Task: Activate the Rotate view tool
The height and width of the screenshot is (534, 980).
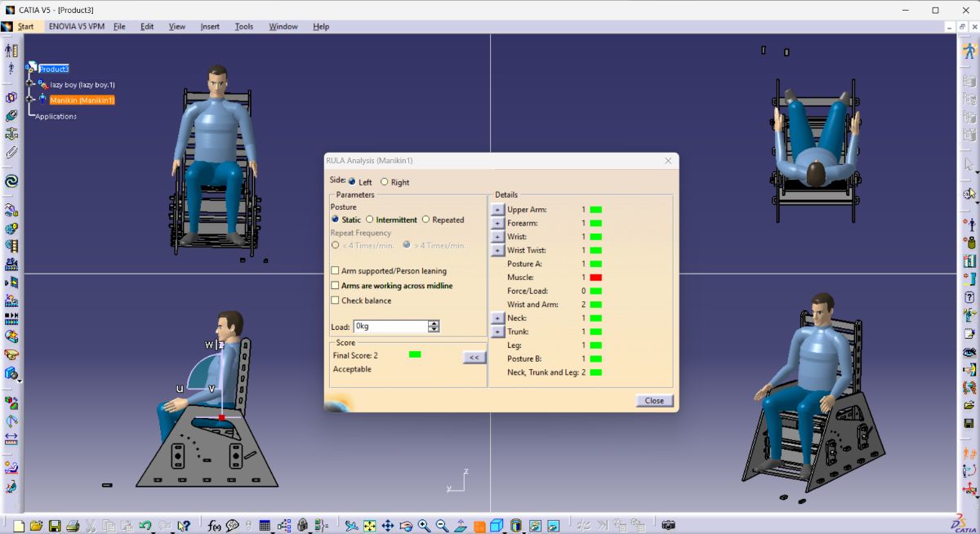Action: [x=405, y=524]
